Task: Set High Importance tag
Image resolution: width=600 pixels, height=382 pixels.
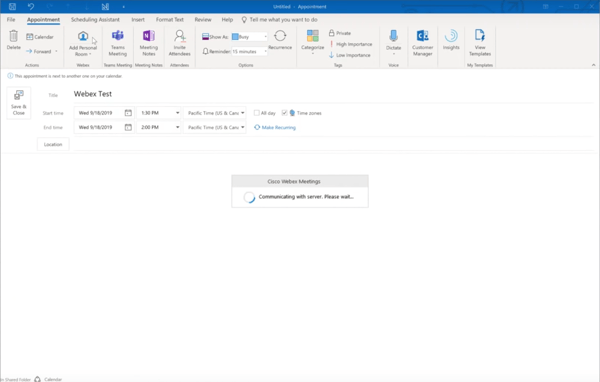Action: [351, 44]
